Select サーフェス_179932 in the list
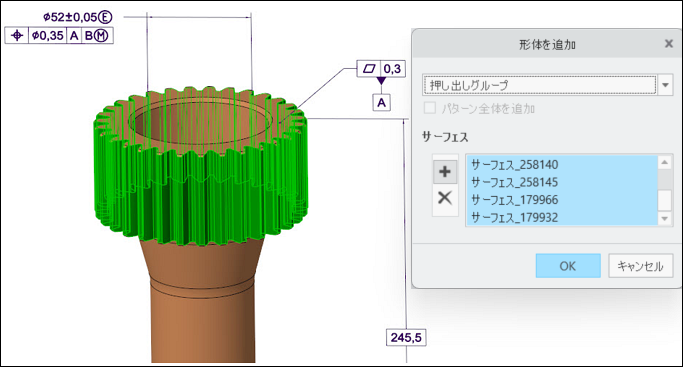 (561, 217)
